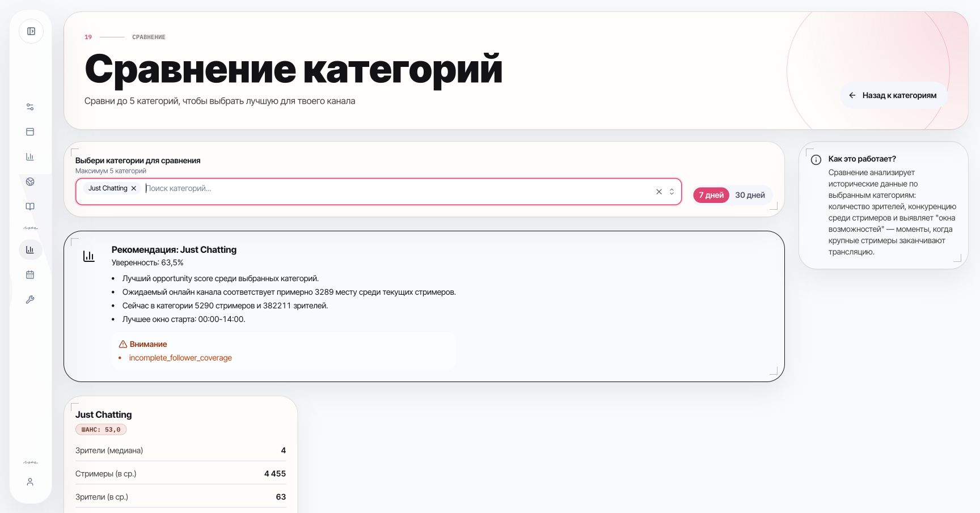Screen dimensions: 980x513
Task: Click the Рекомендация: Just Chatting heading
Action: pos(174,249)
